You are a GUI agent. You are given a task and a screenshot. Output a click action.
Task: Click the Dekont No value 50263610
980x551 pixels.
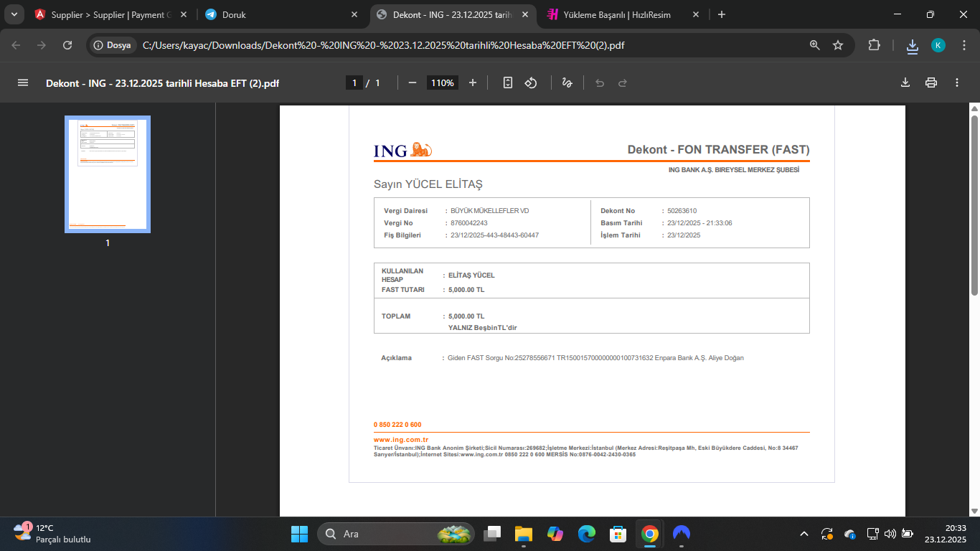[682, 211]
